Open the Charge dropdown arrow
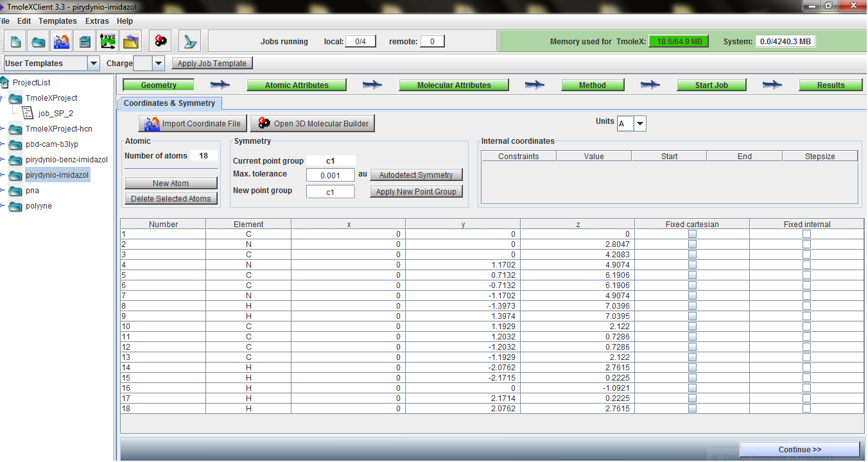Image resolution: width=868 pixels, height=462 pixels. click(159, 64)
